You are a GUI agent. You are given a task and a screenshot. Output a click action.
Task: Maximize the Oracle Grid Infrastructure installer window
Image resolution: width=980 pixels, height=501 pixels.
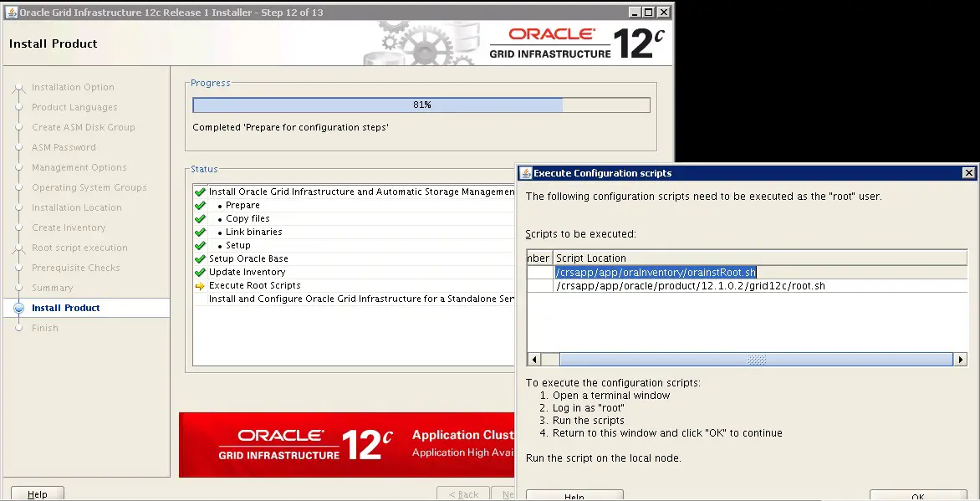click(649, 12)
